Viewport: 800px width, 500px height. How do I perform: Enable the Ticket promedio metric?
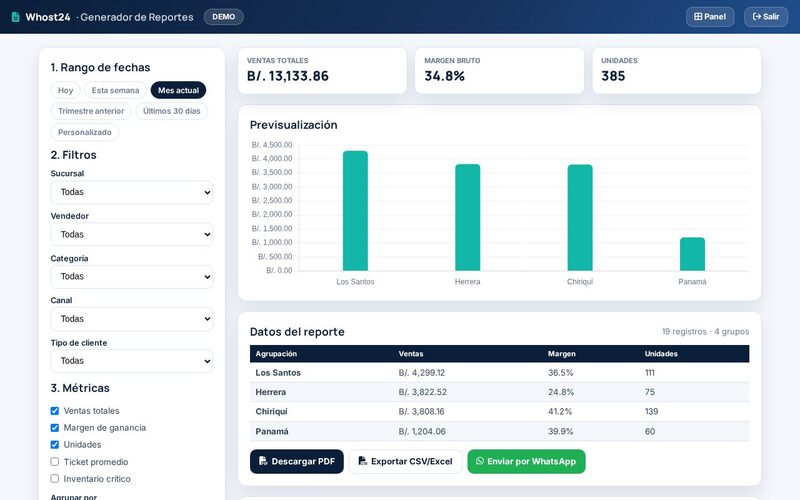click(x=55, y=462)
